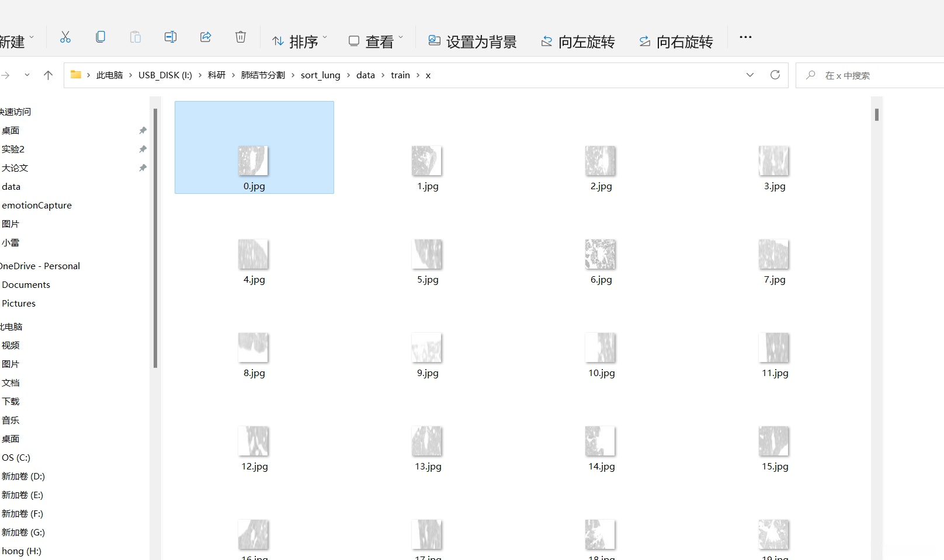This screenshot has height=560, width=944.
Task: Copy 0.jpg with the Copy toolbar icon
Action: pyautogui.click(x=100, y=37)
